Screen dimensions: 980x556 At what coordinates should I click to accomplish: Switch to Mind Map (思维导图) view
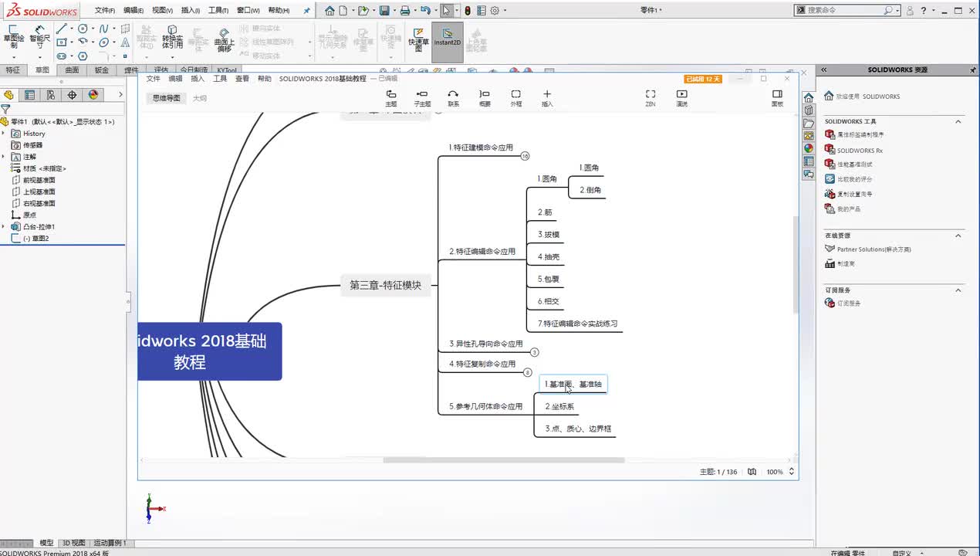pyautogui.click(x=166, y=98)
